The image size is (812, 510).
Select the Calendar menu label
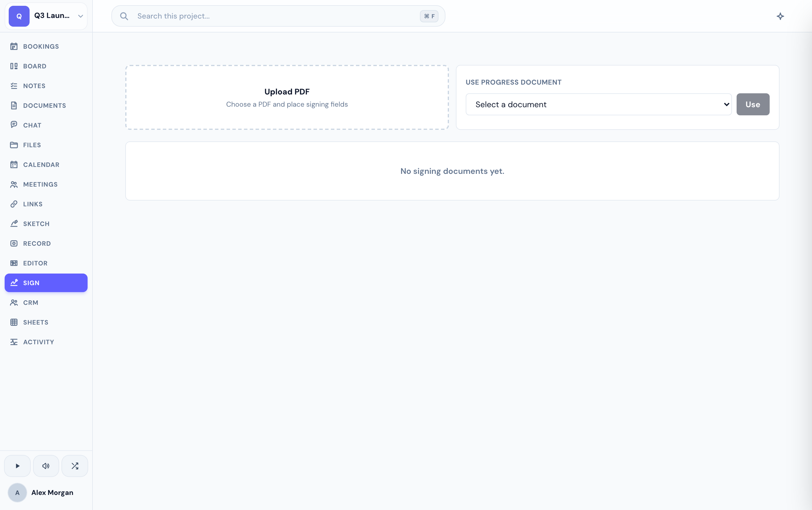click(x=41, y=165)
